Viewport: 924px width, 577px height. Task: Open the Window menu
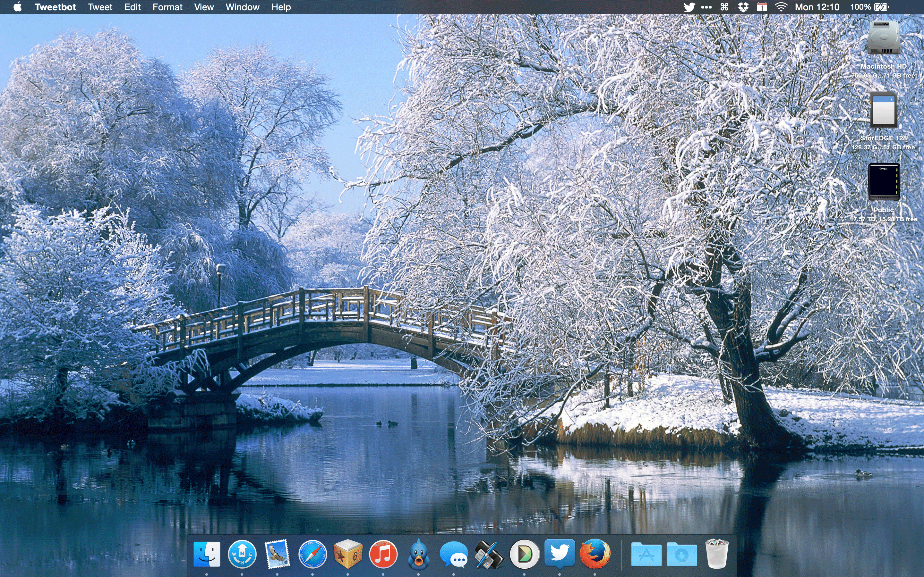pyautogui.click(x=242, y=7)
